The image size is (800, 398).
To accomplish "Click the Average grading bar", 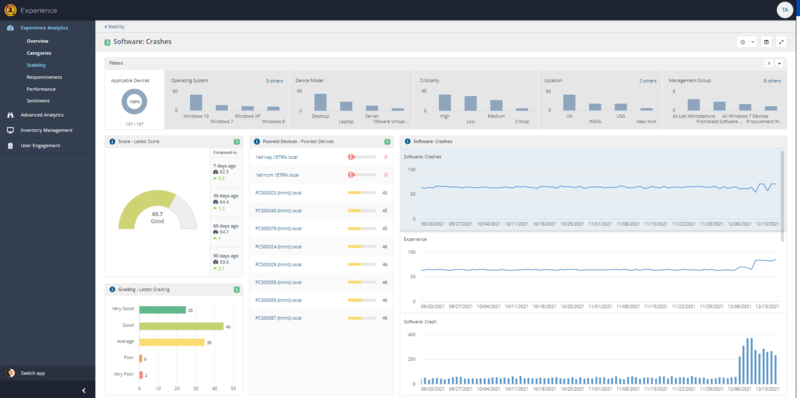I will tap(172, 342).
